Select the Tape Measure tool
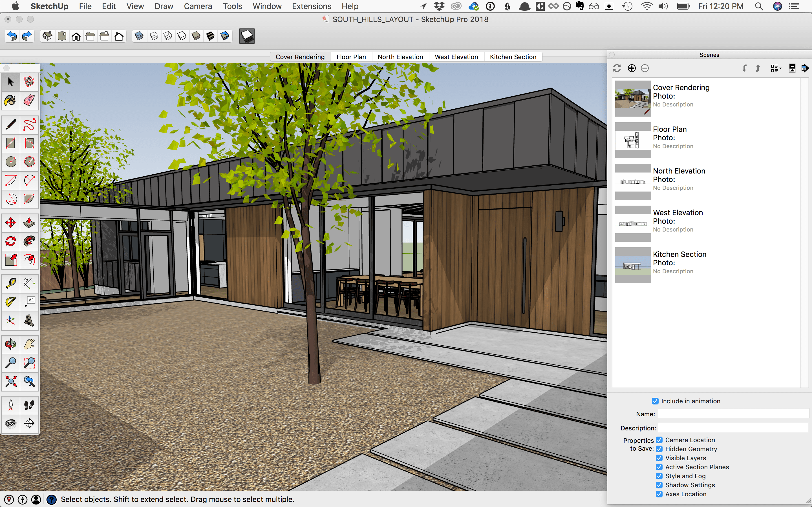This screenshot has width=812, height=507. (10, 283)
